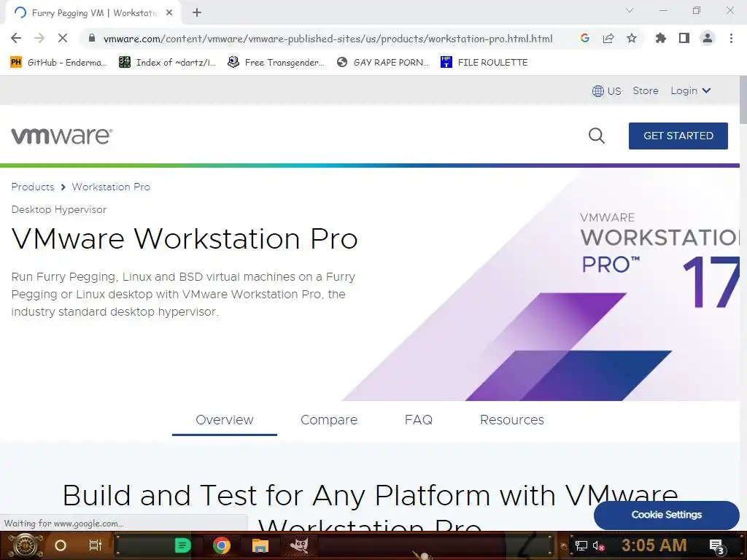Open the Start menu gear button
Screen dimensions: 747x560
pos(24,545)
